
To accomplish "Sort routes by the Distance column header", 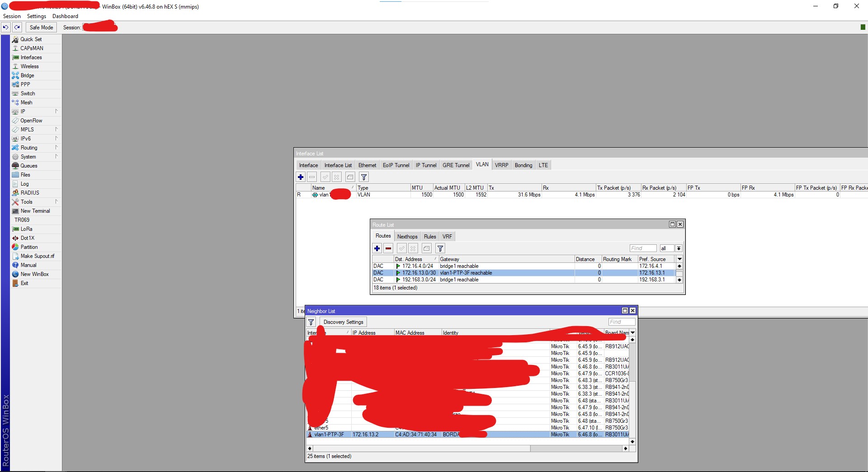I will tap(588, 259).
